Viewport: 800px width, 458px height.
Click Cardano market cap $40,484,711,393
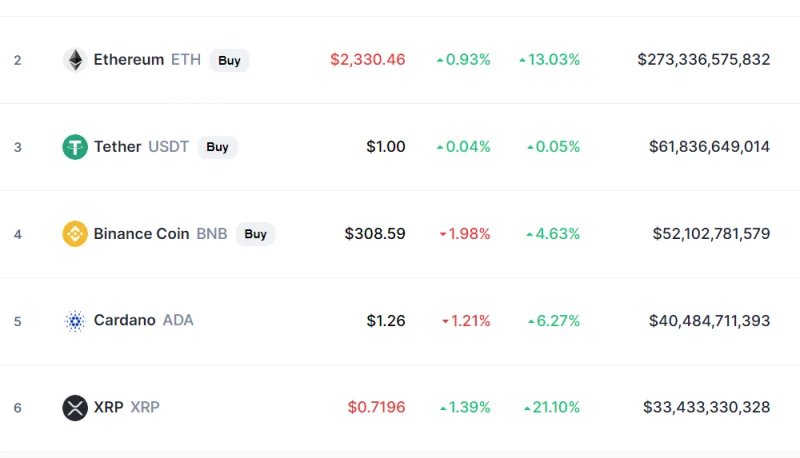pos(709,320)
